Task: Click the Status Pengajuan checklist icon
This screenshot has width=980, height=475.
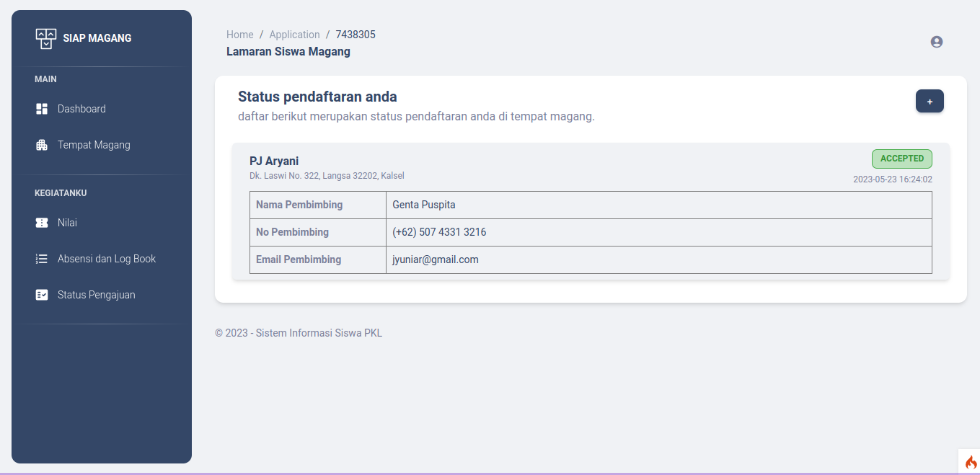Action: (x=42, y=295)
